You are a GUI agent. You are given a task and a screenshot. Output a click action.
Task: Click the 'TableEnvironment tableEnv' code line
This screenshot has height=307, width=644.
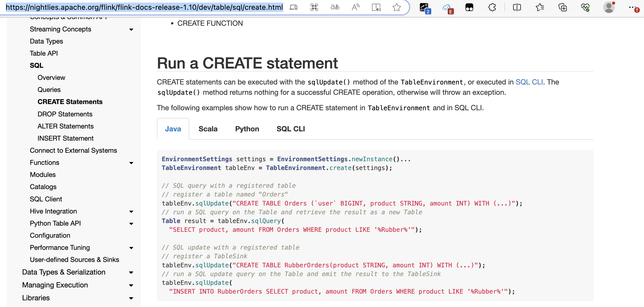(x=277, y=168)
